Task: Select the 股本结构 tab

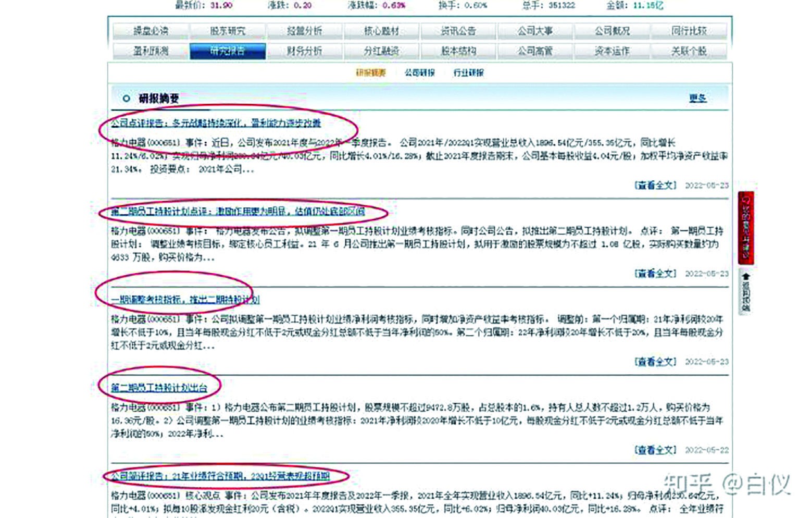Action: pyautogui.click(x=460, y=52)
